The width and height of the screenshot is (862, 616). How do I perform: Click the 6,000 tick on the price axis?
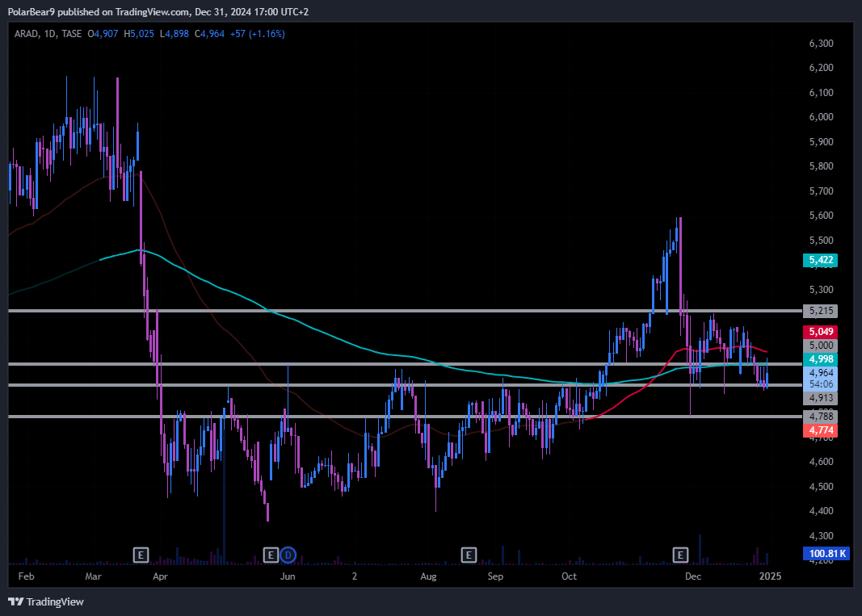[x=822, y=116]
